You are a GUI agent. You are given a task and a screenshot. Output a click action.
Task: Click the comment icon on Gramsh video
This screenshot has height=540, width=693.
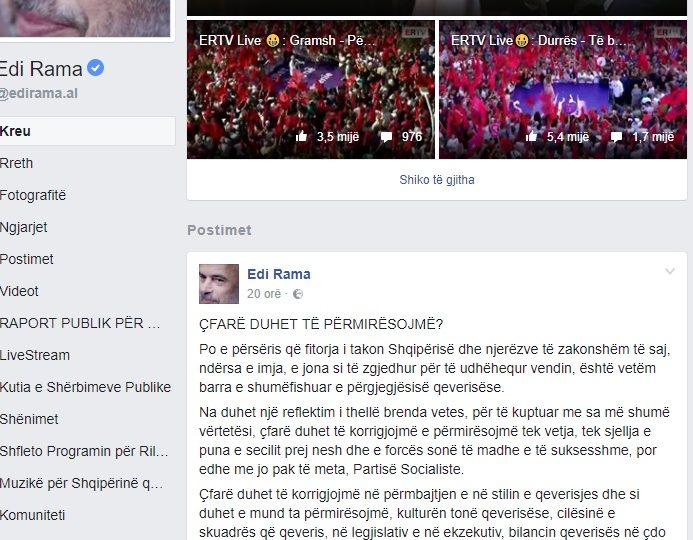click(x=386, y=137)
